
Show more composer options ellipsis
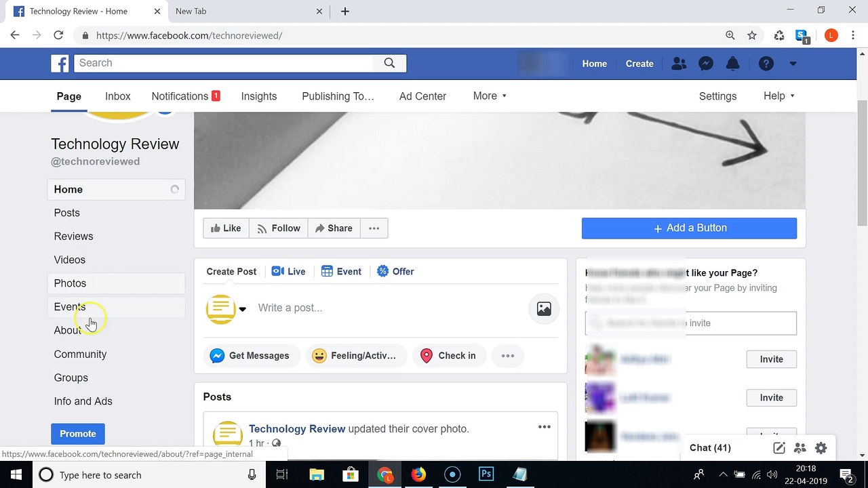pyautogui.click(x=508, y=356)
